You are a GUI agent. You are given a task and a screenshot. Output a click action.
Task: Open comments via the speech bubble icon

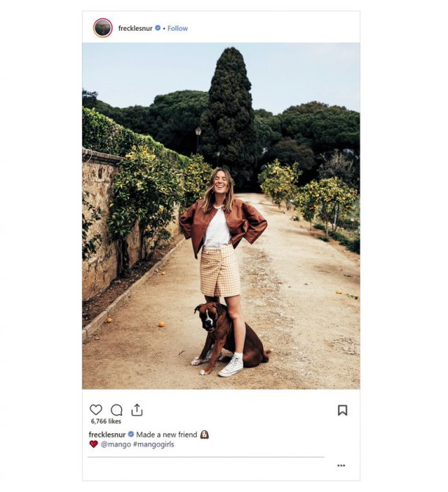point(116,410)
